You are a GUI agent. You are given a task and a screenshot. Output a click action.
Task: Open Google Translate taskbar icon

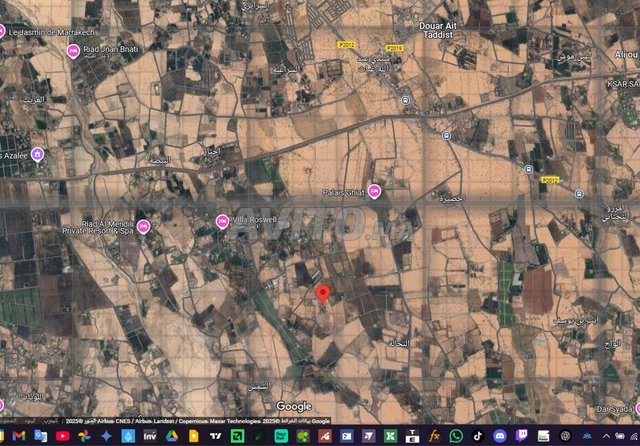click(x=40, y=436)
